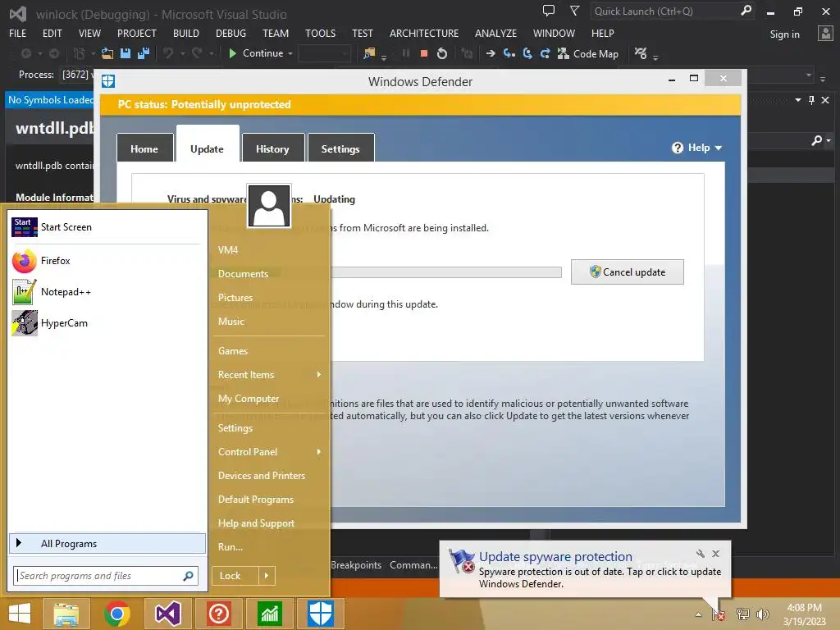Click the volume speaker tray icon
The height and width of the screenshot is (630, 840).
[763, 614]
